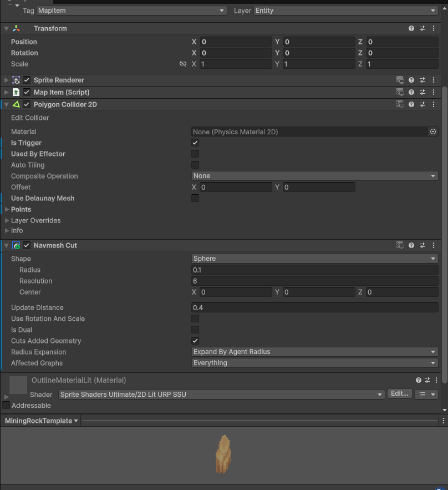448x490 pixels.
Task: Open the Physics Material 2D object picker
Action: (x=433, y=132)
